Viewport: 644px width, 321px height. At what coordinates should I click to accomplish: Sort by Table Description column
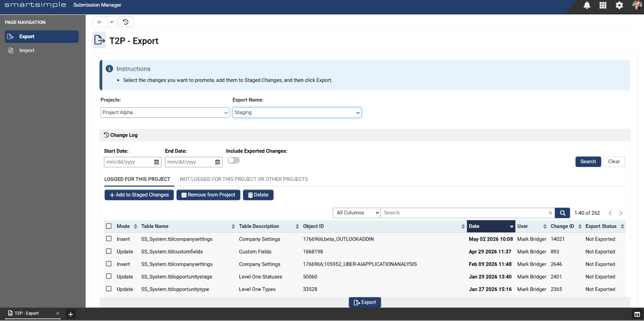(269, 226)
